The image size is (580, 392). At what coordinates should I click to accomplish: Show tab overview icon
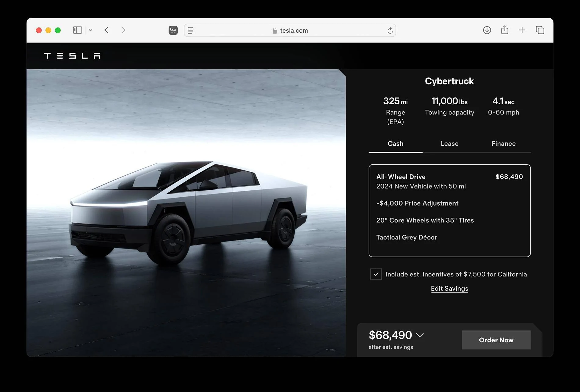point(540,30)
